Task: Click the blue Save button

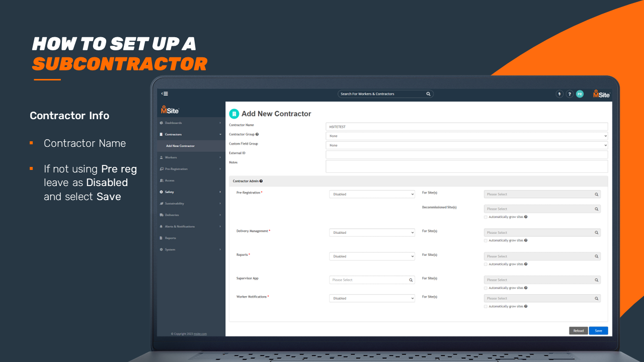Action: pyautogui.click(x=598, y=331)
